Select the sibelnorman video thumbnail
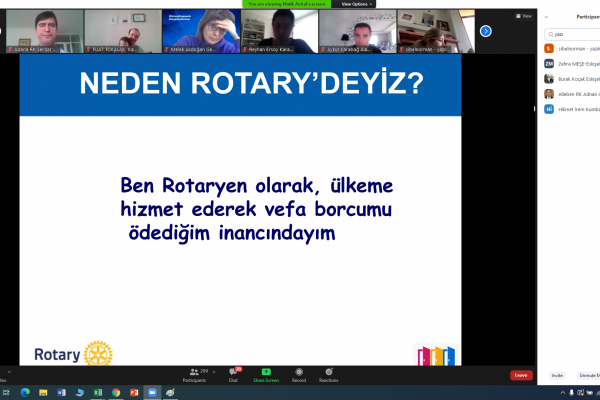600x400 pixels. point(436,31)
